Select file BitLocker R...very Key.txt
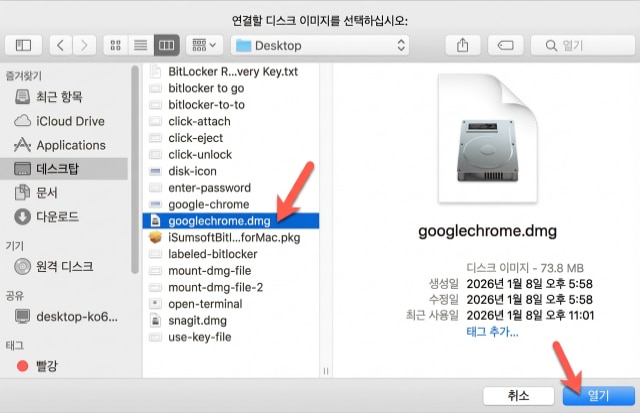The image size is (640, 413). pos(231,71)
